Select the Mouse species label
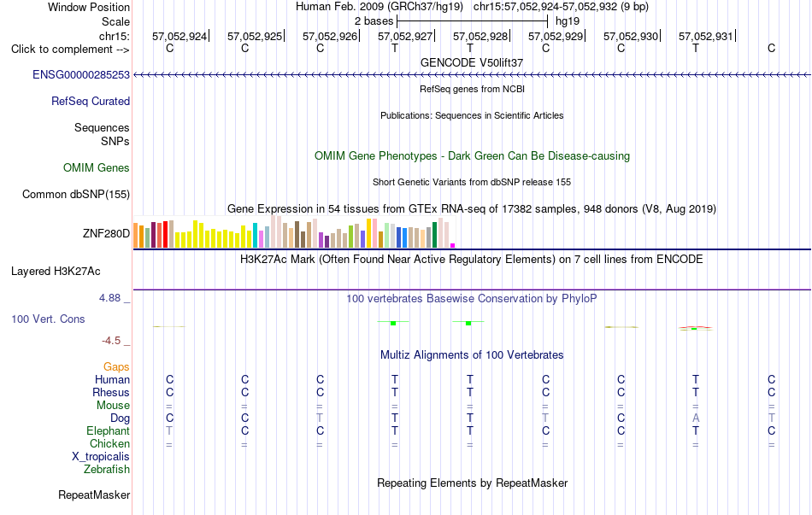Viewport: 812px width, 515px height. coord(113,406)
